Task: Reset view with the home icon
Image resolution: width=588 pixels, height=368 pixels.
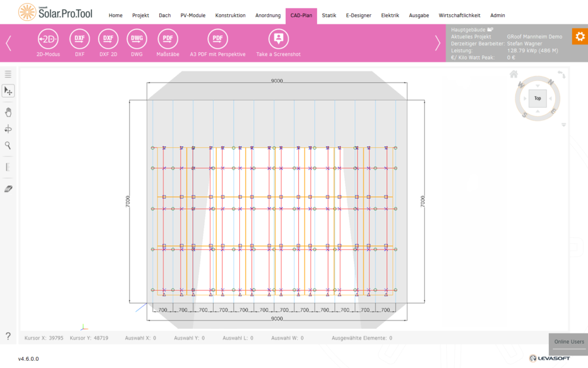Action: tap(514, 74)
